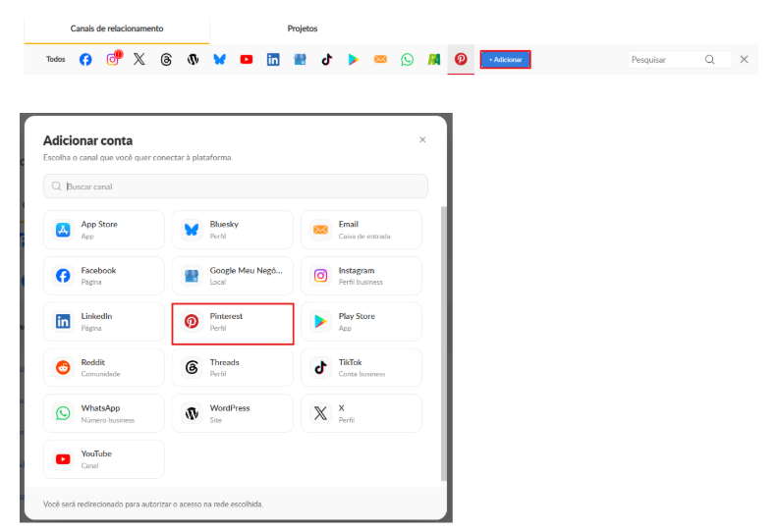
Task: Select the Email envelope icon in the top bar
Action: [x=380, y=60]
